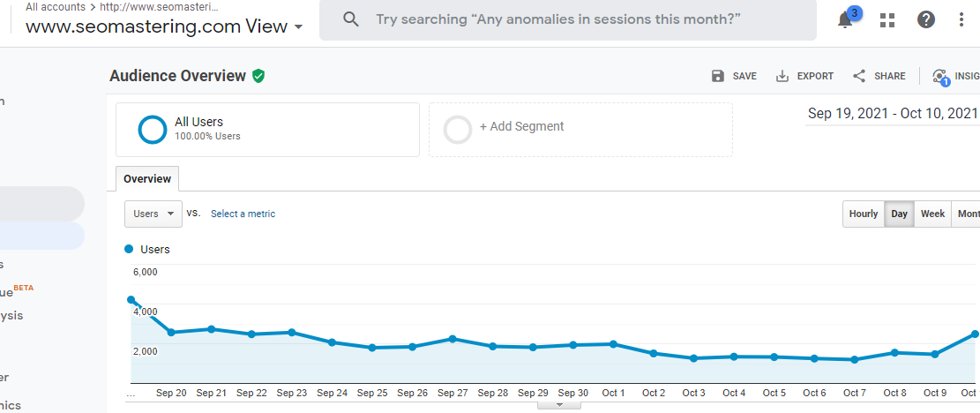
Task: Open the Help question mark icon
Action: click(925, 19)
